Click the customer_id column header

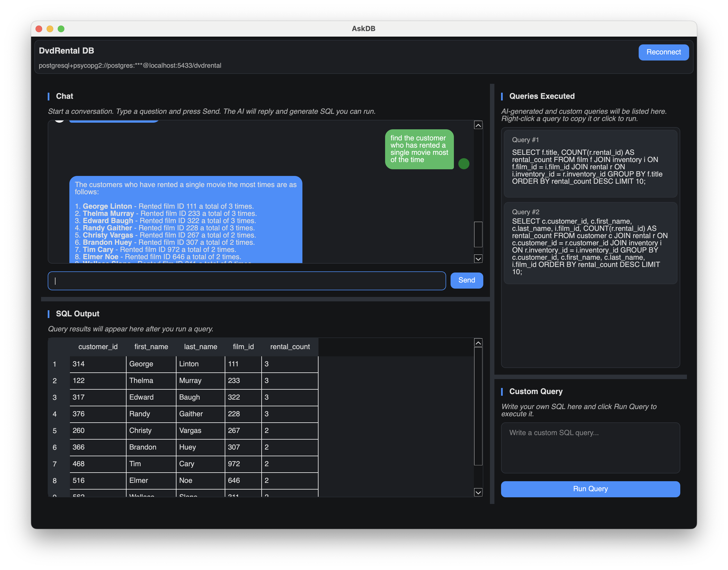click(98, 347)
